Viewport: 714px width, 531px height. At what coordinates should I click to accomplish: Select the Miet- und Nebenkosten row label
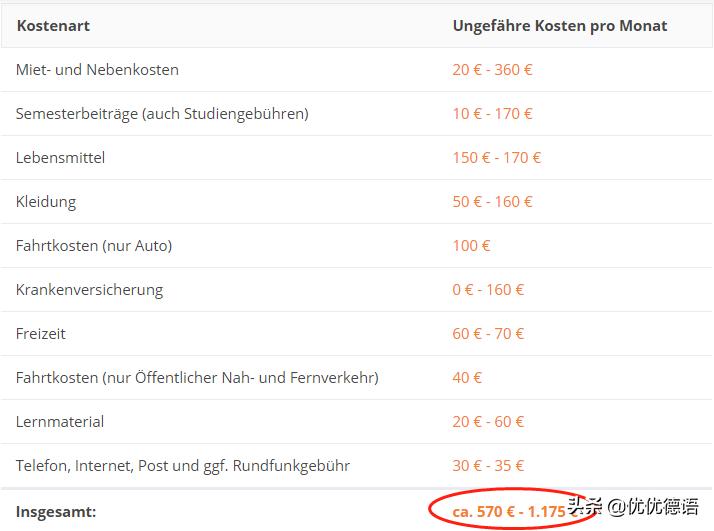(x=97, y=70)
